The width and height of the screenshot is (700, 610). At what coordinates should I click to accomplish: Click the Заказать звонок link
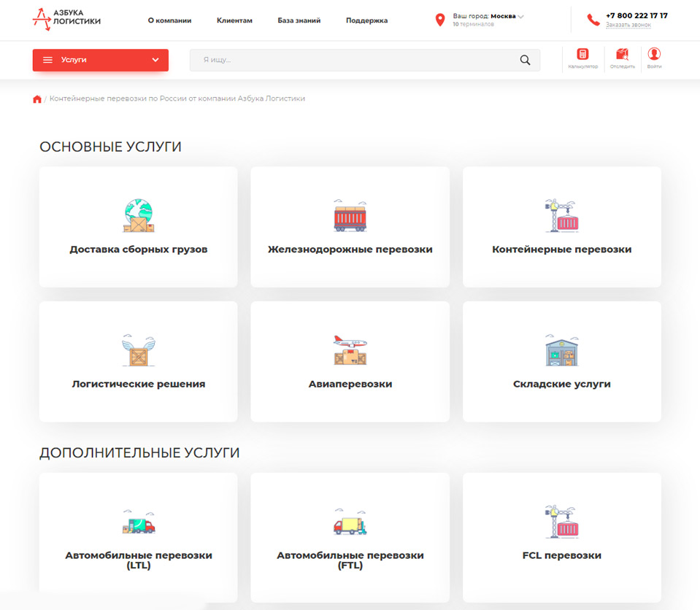point(628,25)
